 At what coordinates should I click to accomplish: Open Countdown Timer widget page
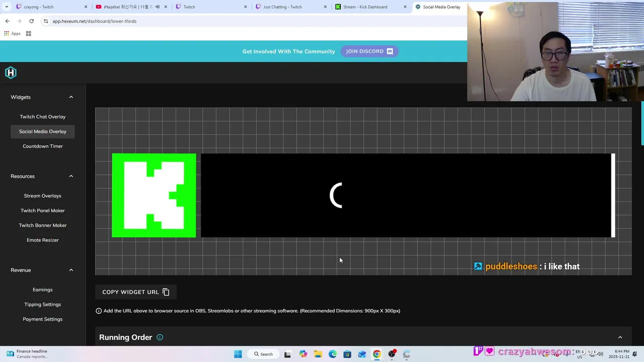tap(43, 146)
